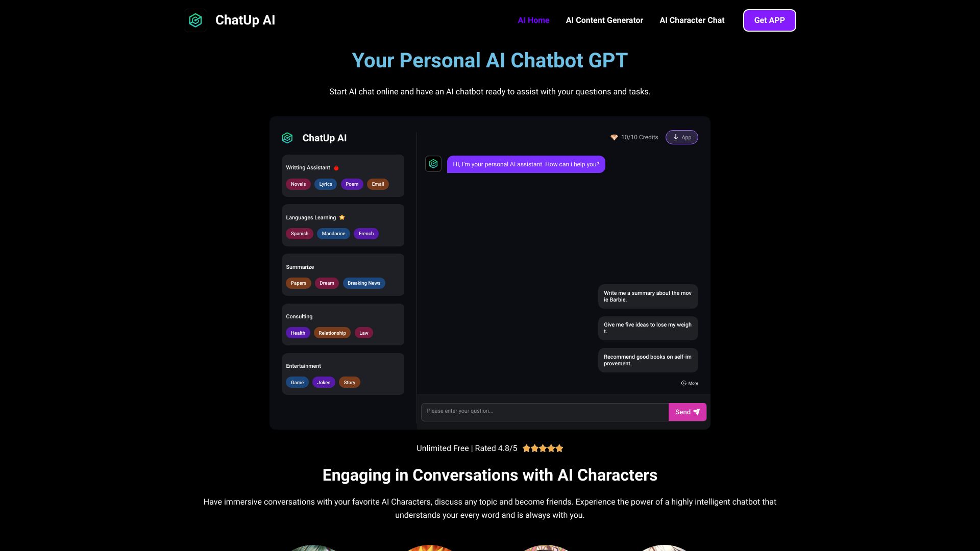The height and width of the screenshot is (551, 980).
Task: Click the chat message input field
Action: coord(545,412)
